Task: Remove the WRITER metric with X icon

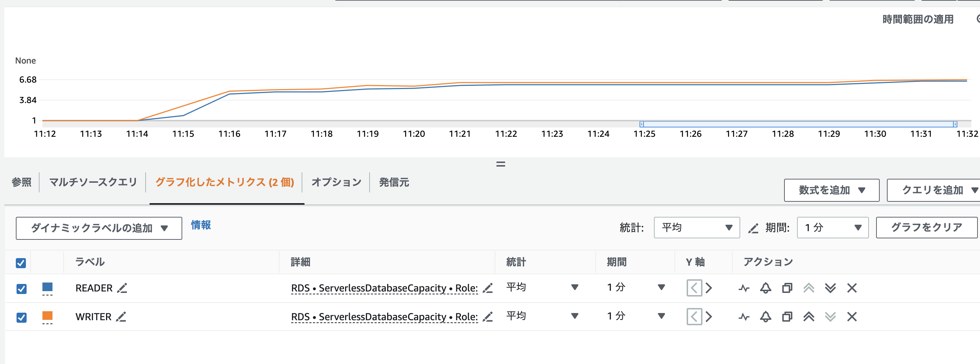Action: coord(852,317)
